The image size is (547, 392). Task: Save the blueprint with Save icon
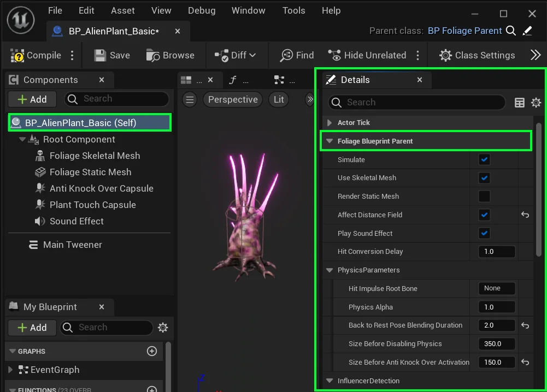click(100, 55)
